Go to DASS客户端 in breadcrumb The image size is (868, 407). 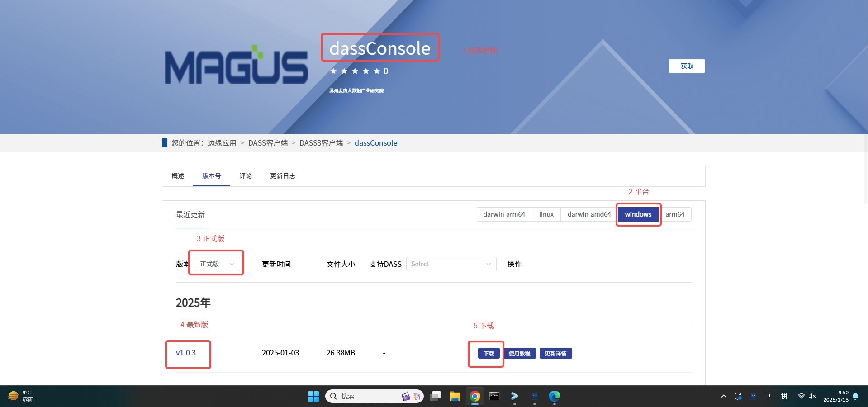268,143
